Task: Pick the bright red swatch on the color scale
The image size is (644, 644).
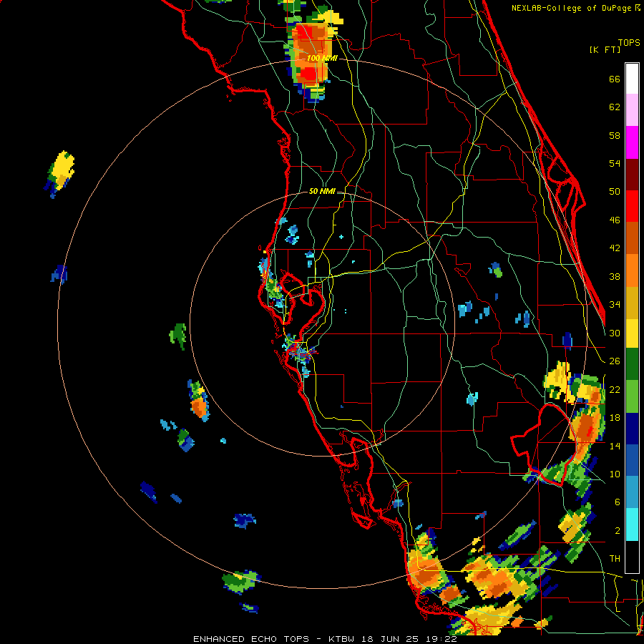Action: 632,206
